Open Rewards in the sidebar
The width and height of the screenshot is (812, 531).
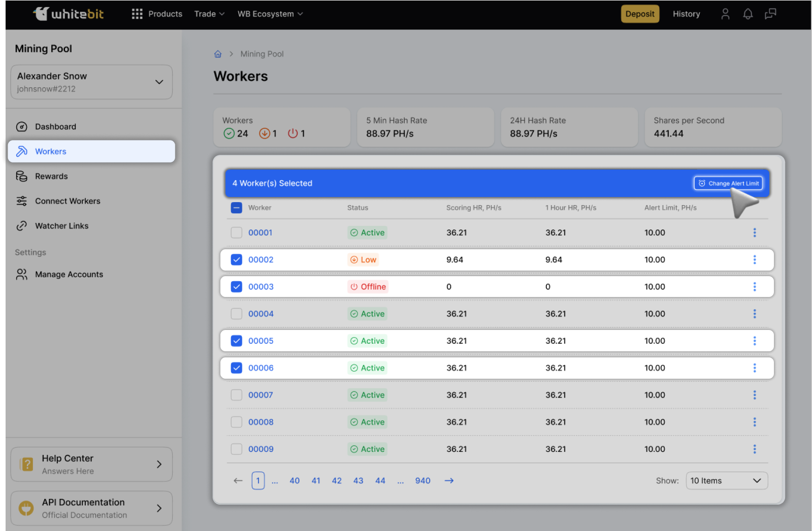(51, 176)
